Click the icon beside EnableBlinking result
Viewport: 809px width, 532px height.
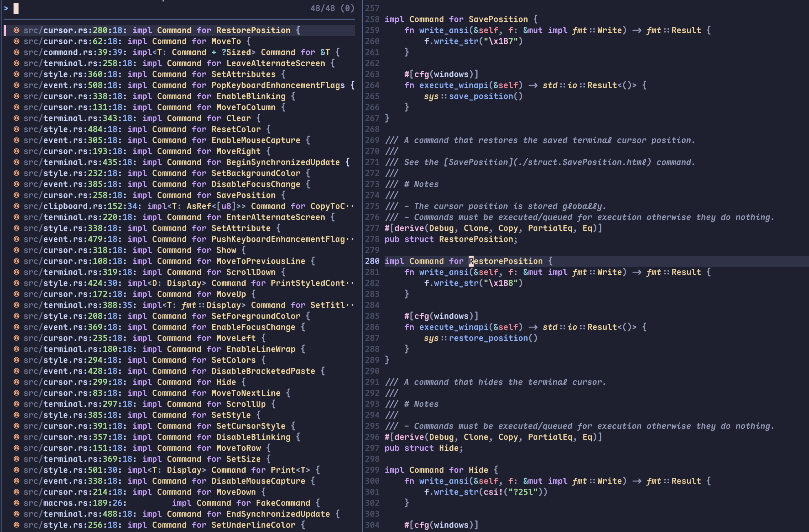click(16, 96)
